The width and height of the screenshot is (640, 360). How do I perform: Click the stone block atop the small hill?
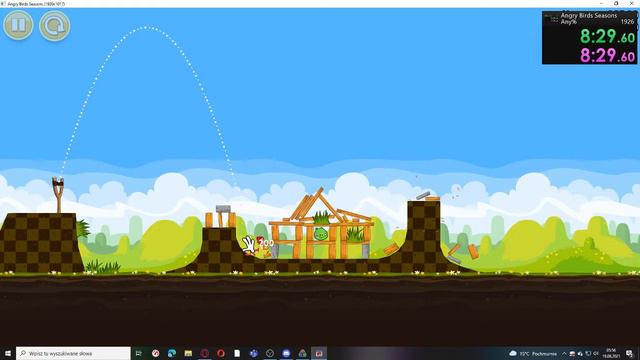[223, 209]
